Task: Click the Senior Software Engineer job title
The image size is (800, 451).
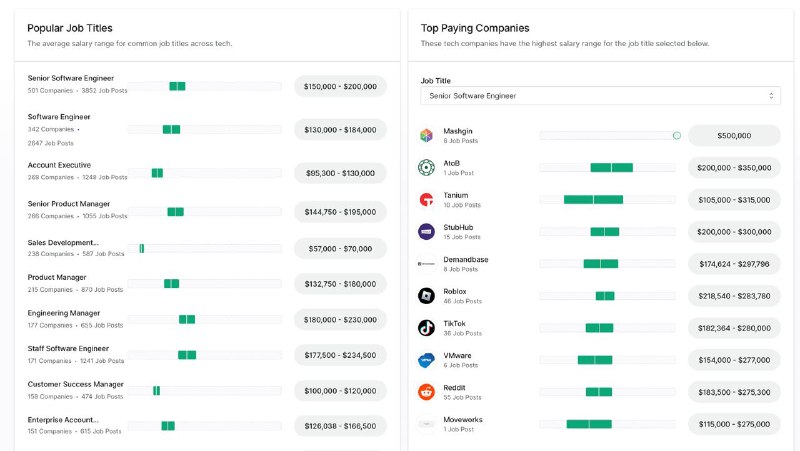Action: (x=71, y=78)
